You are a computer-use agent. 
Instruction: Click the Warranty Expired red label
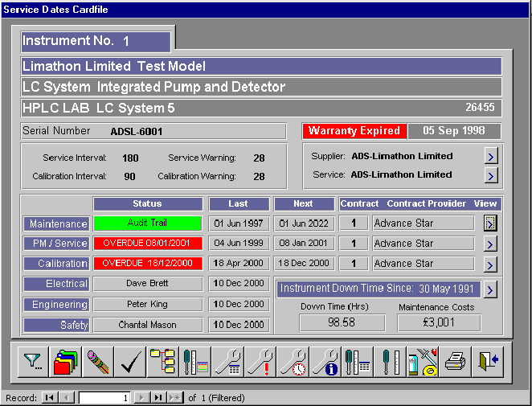point(354,131)
